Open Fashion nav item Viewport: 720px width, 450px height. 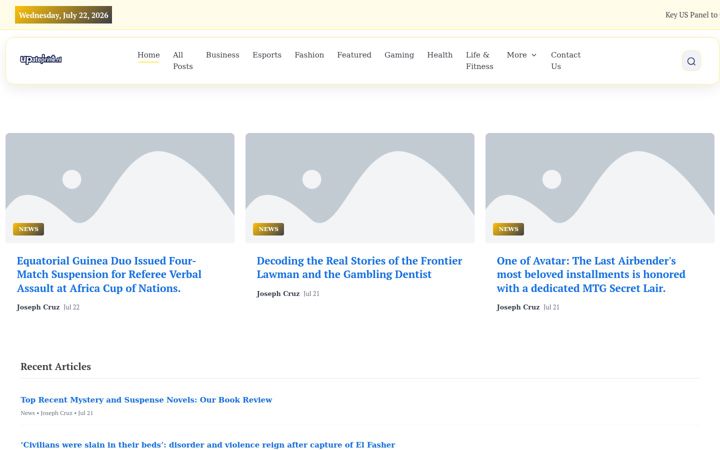pyautogui.click(x=309, y=55)
